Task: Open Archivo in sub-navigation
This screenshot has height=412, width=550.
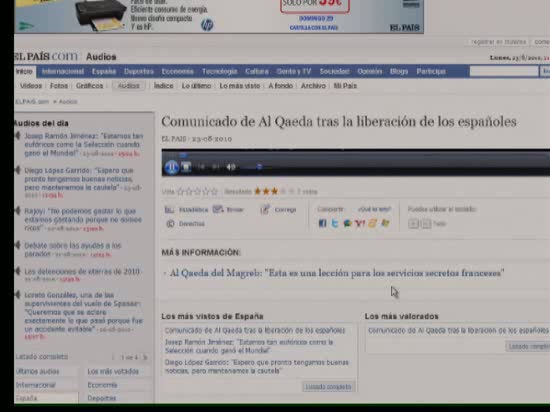Action: pos(313,86)
